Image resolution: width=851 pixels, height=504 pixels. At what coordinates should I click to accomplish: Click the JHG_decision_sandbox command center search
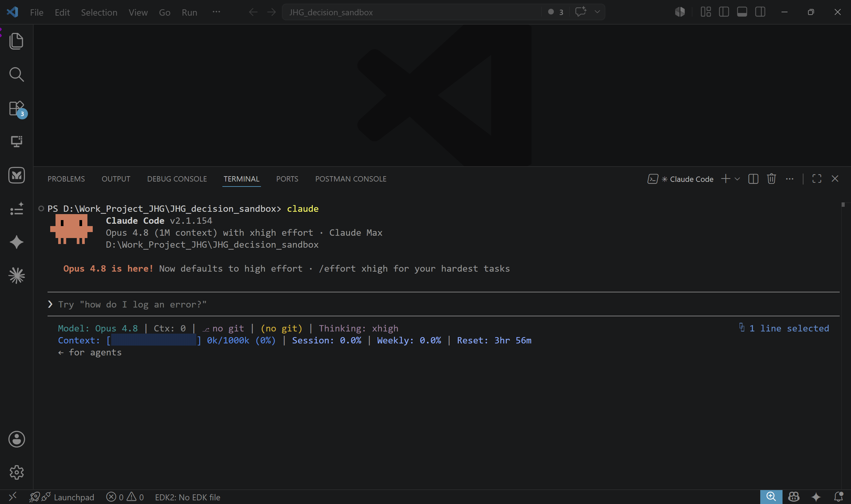(x=411, y=12)
